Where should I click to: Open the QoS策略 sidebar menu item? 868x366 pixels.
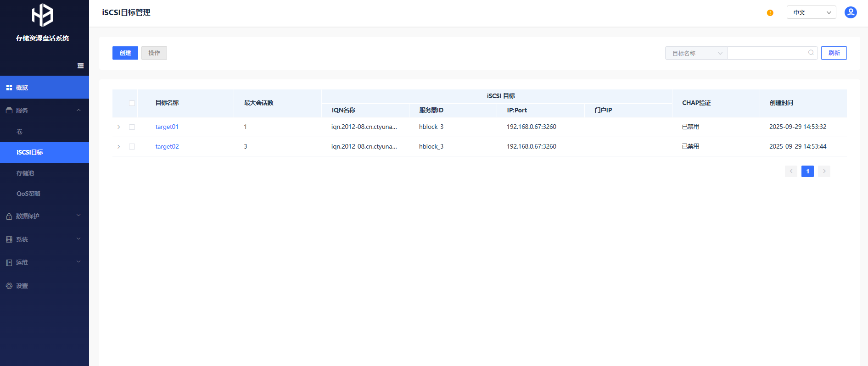pyautogui.click(x=28, y=194)
